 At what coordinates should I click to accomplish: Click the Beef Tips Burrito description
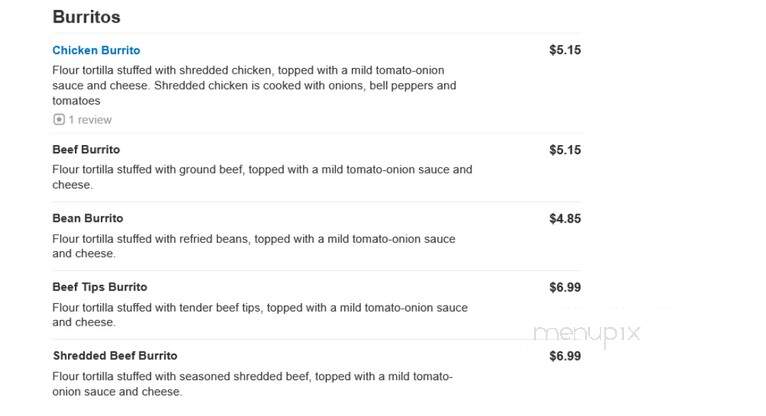(260, 315)
